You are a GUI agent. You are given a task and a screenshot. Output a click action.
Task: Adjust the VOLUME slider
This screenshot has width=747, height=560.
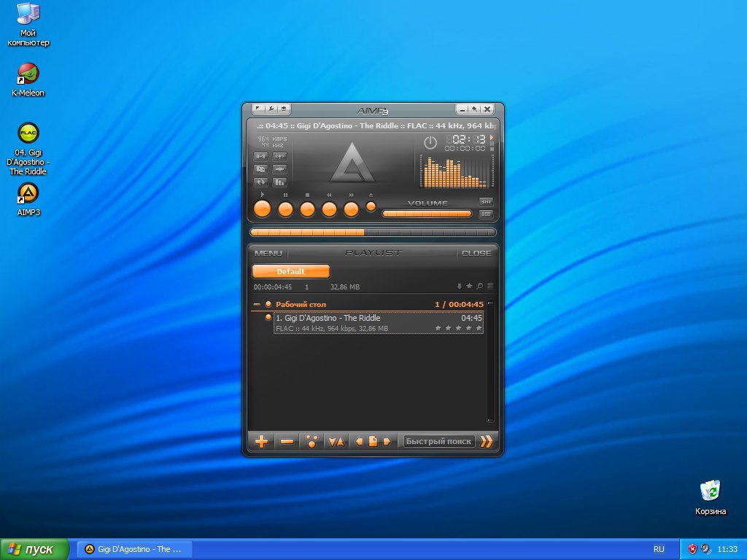coord(427,214)
